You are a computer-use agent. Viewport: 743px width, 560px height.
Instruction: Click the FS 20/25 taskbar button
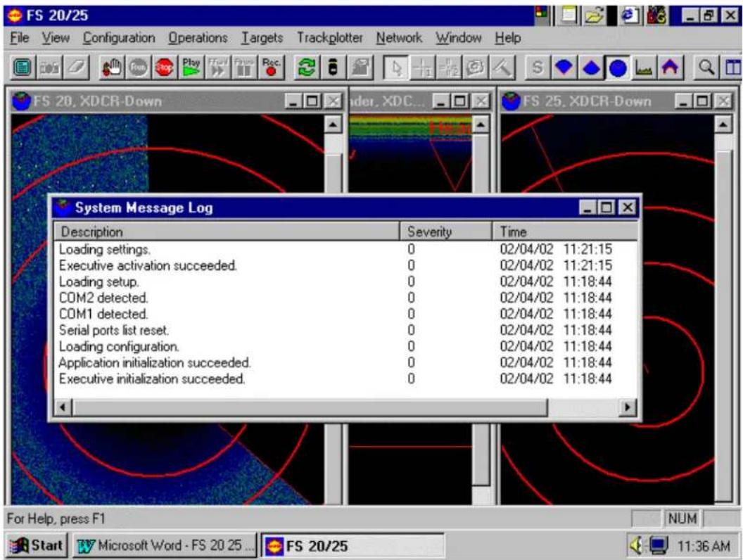click(353, 545)
